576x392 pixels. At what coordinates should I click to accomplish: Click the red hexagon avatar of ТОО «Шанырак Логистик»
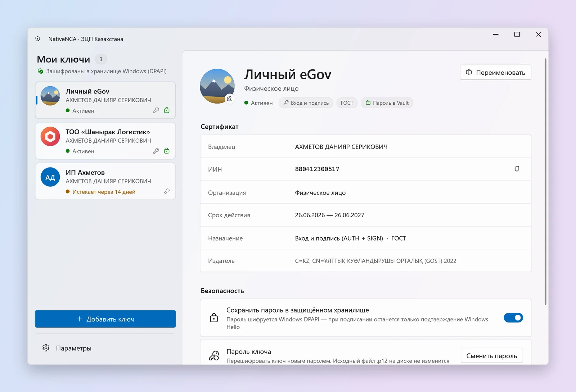50,136
